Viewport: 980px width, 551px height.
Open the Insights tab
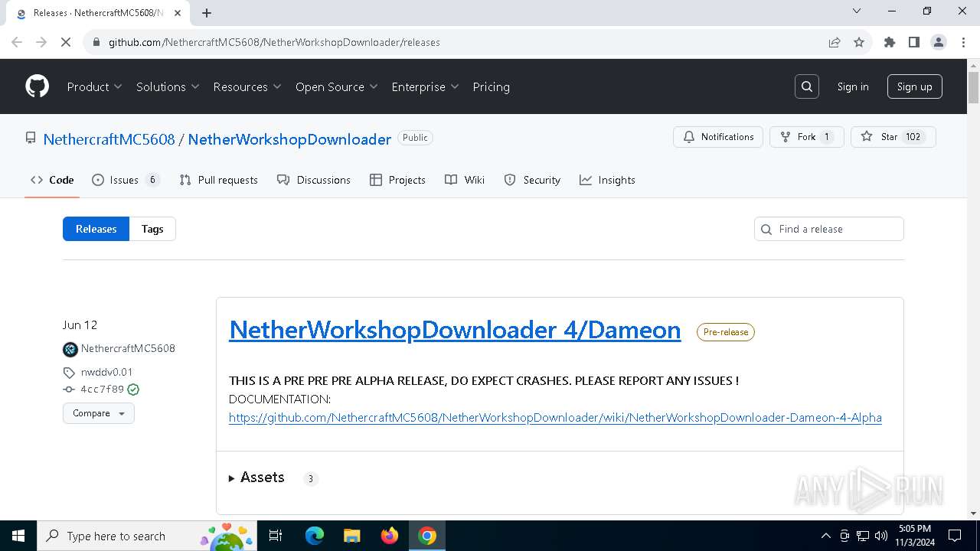point(607,180)
